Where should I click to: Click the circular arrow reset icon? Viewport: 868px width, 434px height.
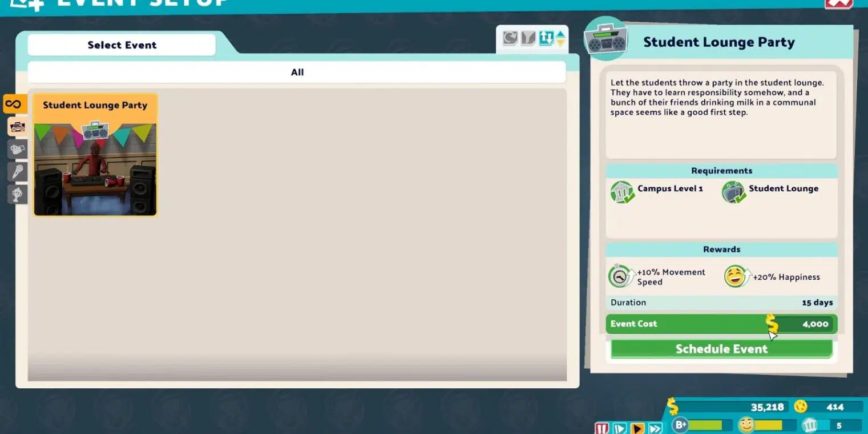tap(510, 38)
